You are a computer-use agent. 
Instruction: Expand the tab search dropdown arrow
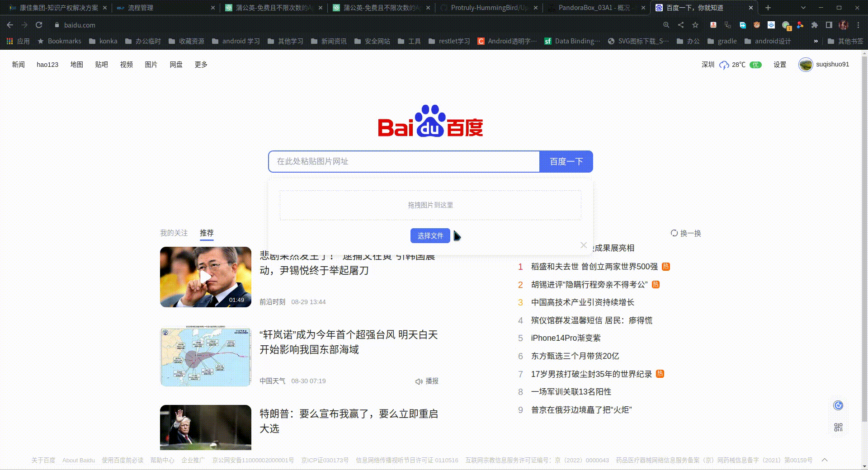tap(803, 8)
